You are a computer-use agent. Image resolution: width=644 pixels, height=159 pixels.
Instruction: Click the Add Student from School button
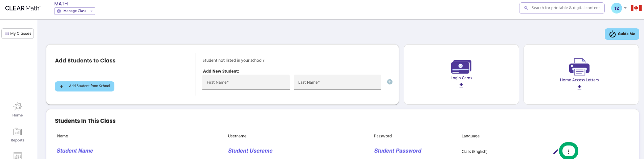85,86
